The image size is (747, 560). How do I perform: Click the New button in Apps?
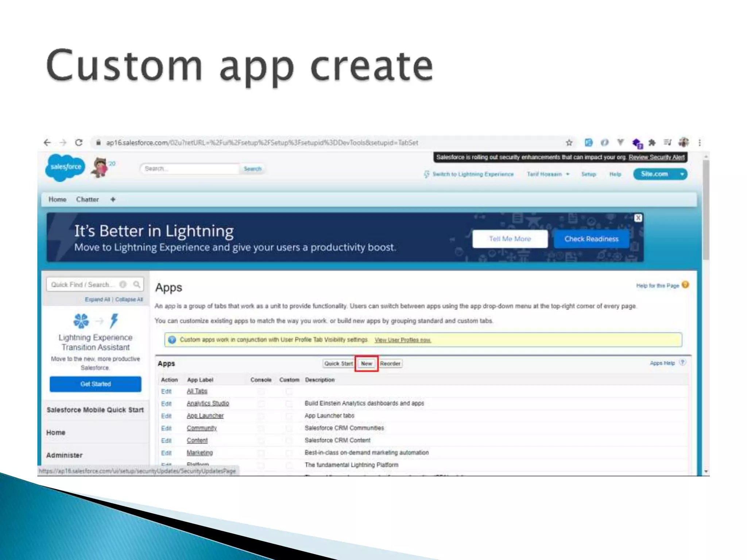click(x=366, y=363)
